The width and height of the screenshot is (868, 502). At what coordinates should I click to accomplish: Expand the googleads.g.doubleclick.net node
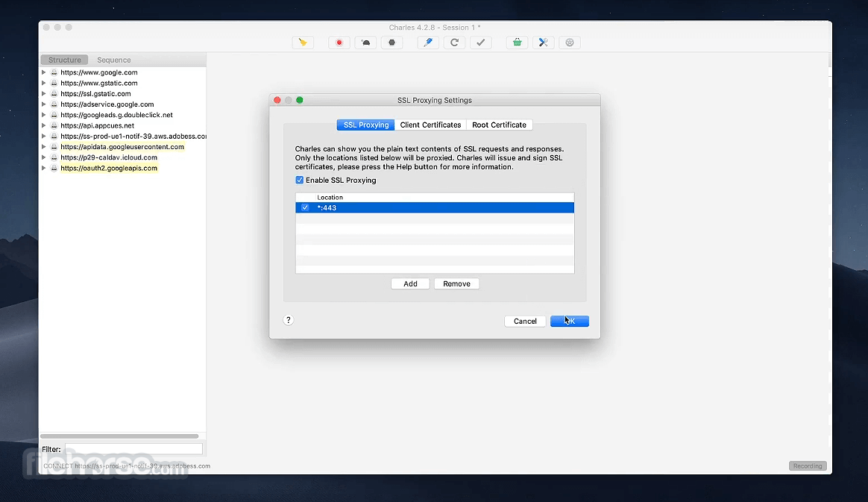(x=44, y=115)
